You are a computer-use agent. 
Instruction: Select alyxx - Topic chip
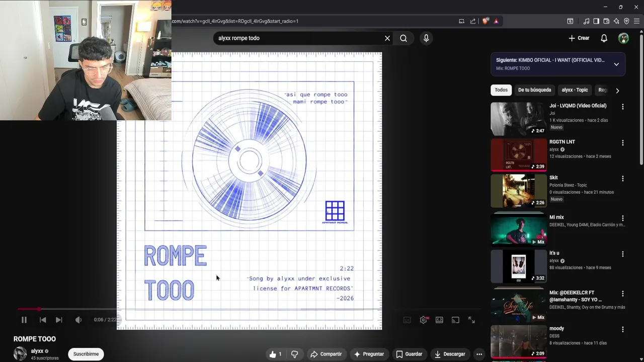click(x=575, y=90)
